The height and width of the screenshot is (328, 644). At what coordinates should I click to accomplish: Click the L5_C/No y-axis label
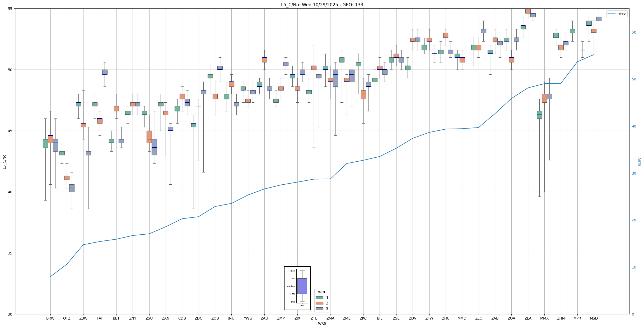click(4, 162)
